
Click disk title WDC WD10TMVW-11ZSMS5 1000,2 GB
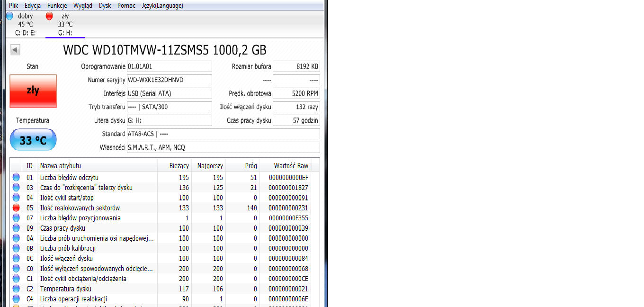[x=164, y=50]
